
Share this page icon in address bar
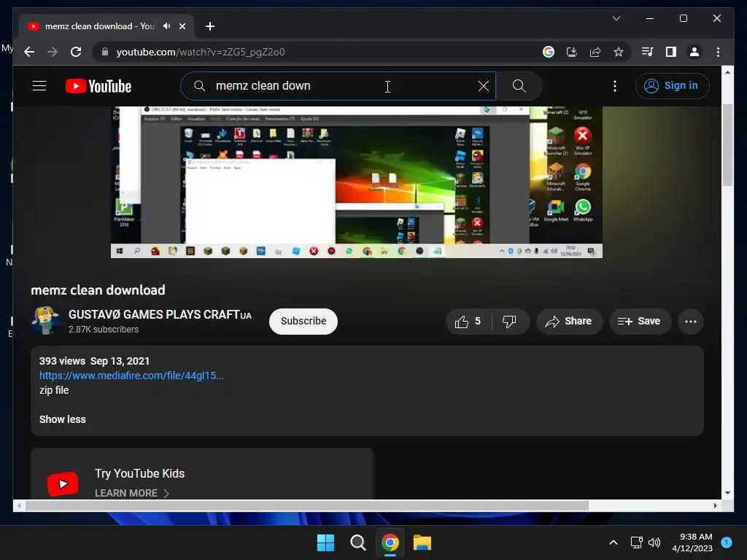(x=595, y=52)
